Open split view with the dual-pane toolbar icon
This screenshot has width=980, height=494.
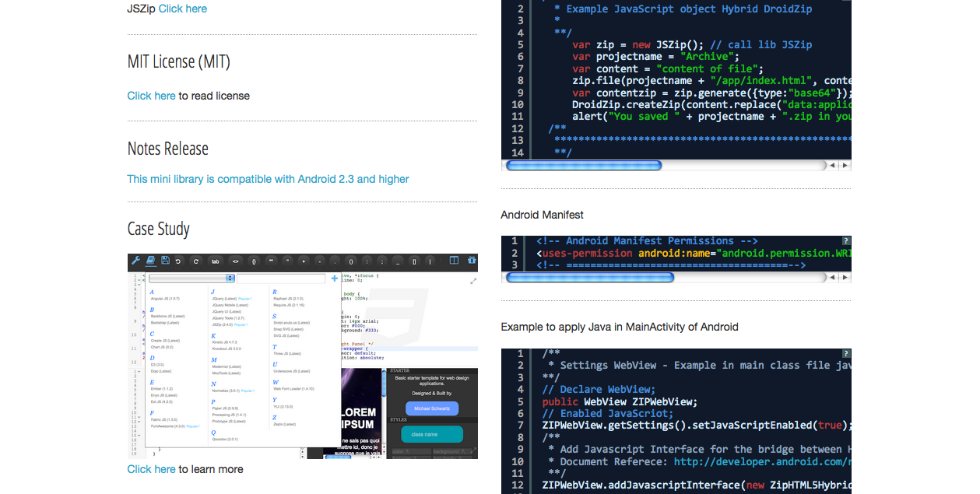pos(453,261)
